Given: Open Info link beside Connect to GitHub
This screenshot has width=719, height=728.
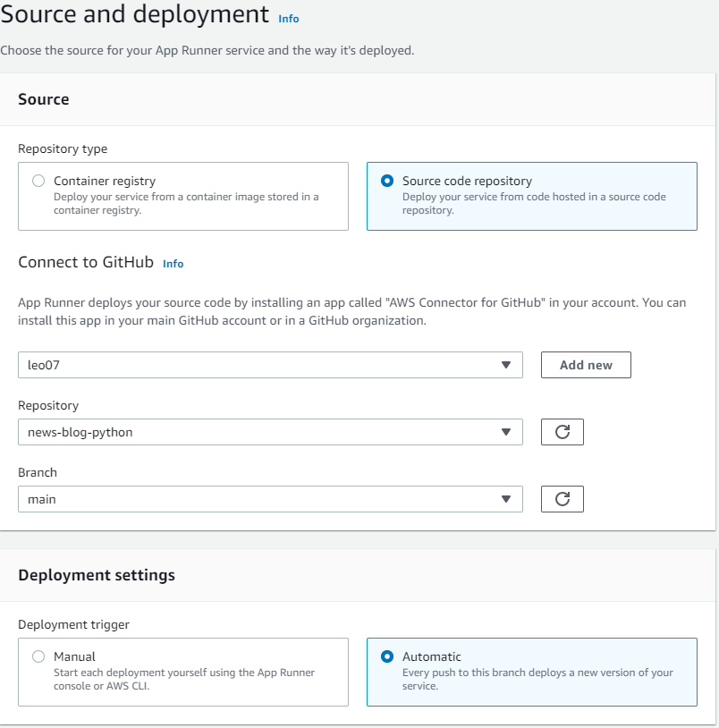Looking at the screenshot, I should (173, 264).
